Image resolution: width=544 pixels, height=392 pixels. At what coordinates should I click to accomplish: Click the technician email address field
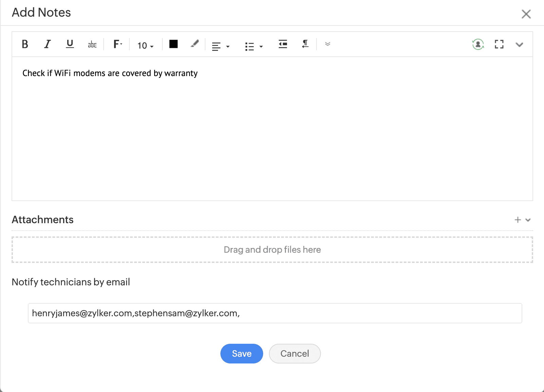275,313
